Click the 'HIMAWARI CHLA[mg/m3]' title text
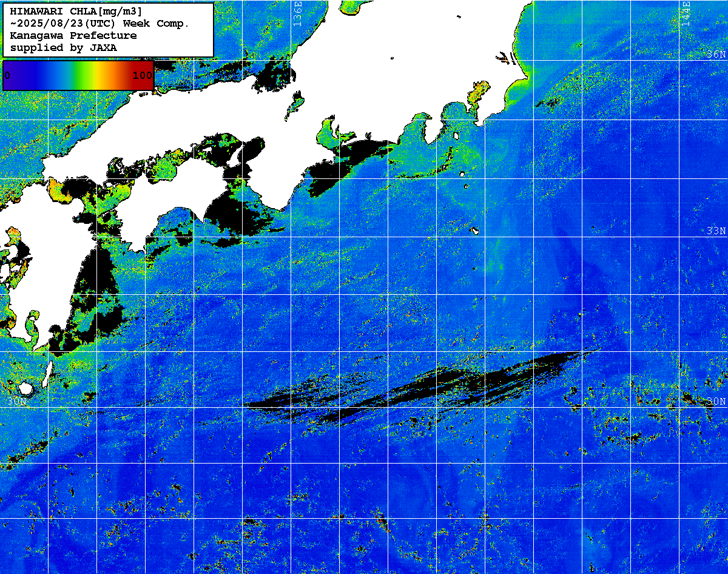The height and width of the screenshot is (574, 728). coord(76,12)
